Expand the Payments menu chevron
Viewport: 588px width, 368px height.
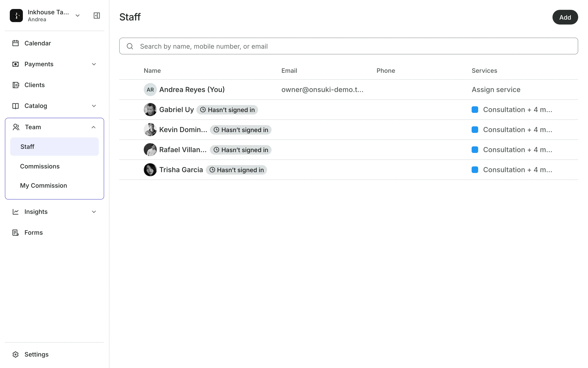click(94, 64)
